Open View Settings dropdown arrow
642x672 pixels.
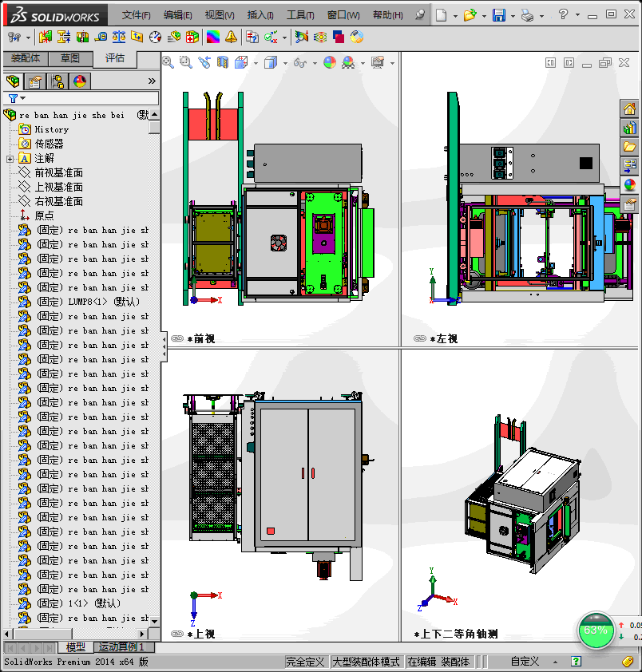click(x=392, y=63)
